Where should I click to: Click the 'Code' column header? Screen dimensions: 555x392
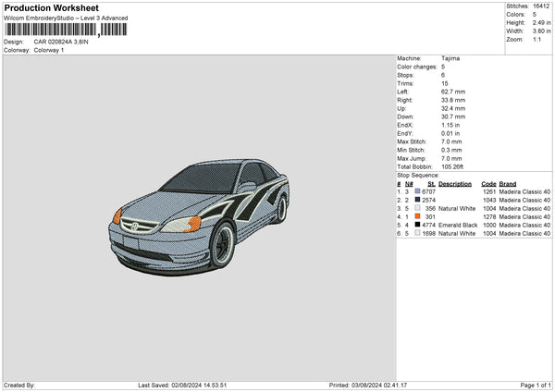488,184
